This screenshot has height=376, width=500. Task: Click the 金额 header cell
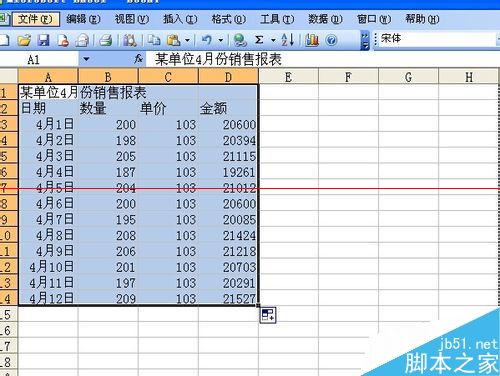(228, 108)
